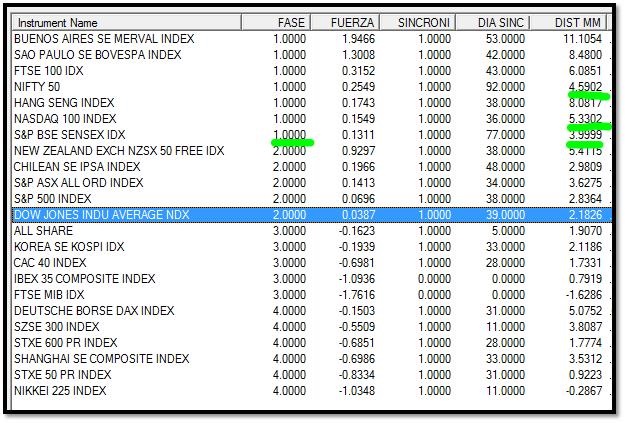
Task: Select the DEUTSCHE BORSE DAX INDEX row
Action: (x=312, y=311)
